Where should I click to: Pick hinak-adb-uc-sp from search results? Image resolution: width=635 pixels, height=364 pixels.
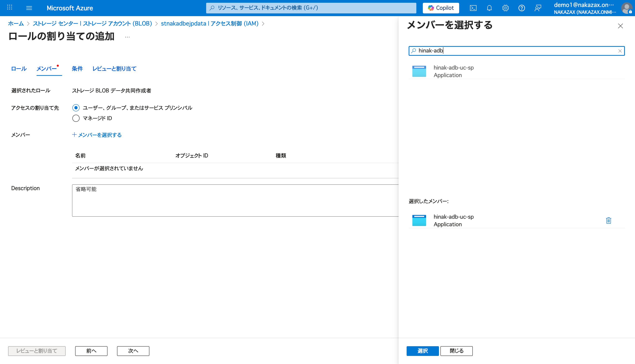pos(453,71)
